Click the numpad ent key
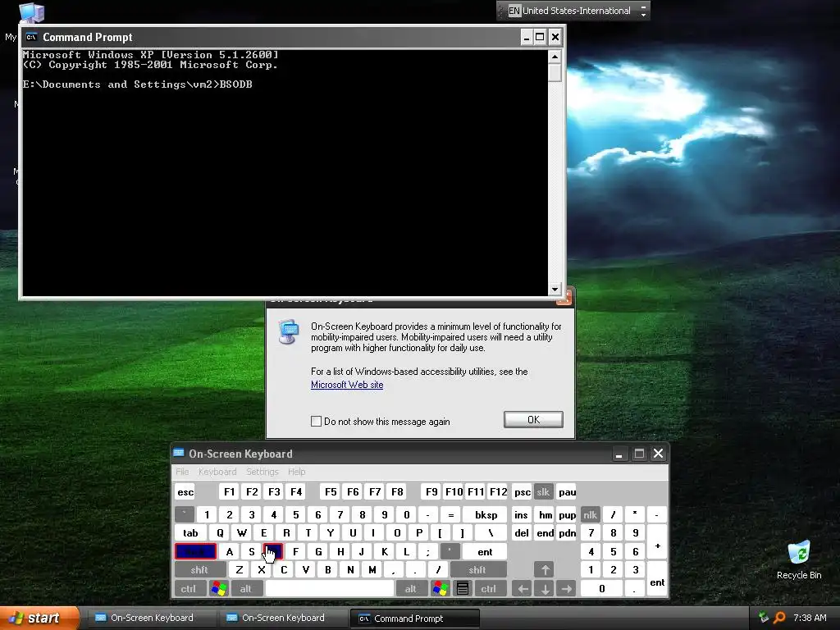The image size is (840, 630). 657,579
